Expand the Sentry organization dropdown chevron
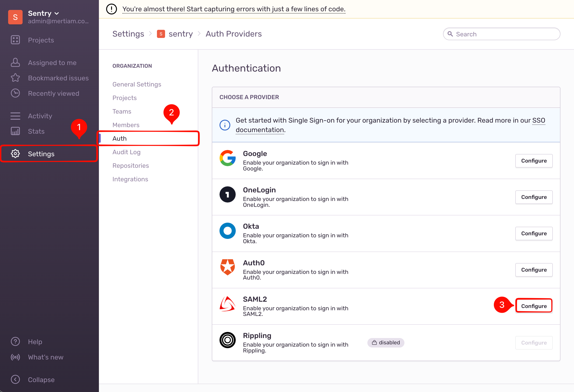The height and width of the screenshot is (392, 574). click(57, 13)
